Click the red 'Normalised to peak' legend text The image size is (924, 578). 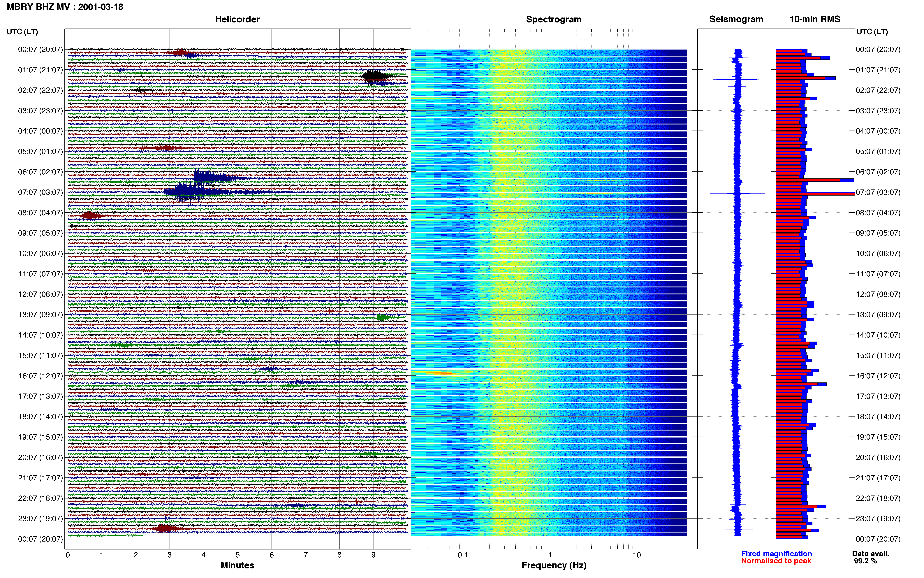(x=776, y=561)
